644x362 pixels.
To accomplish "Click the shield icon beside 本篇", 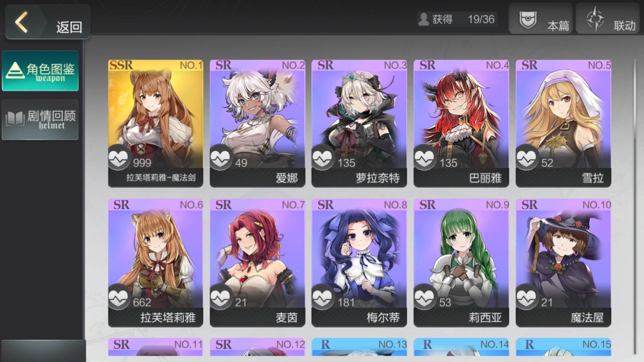I will [x=528, y=20].
